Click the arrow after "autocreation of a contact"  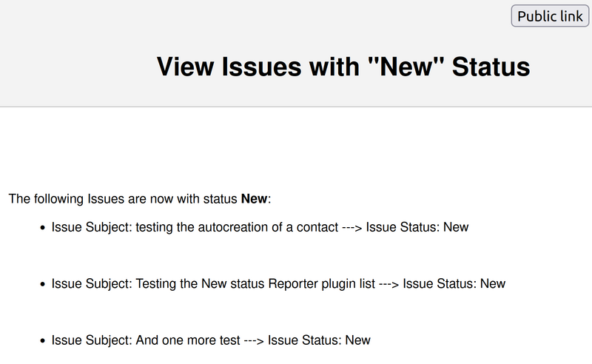point(351,227)
